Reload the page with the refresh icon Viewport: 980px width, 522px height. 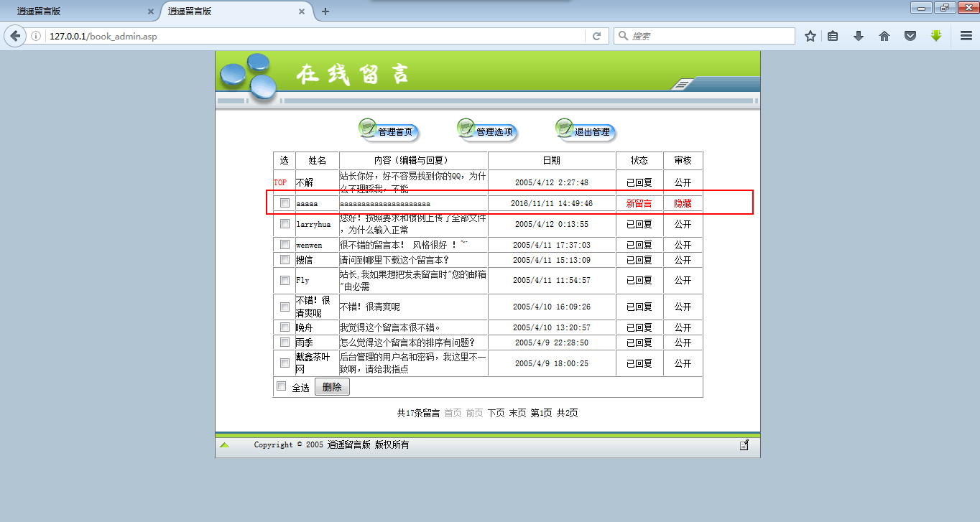596,36
